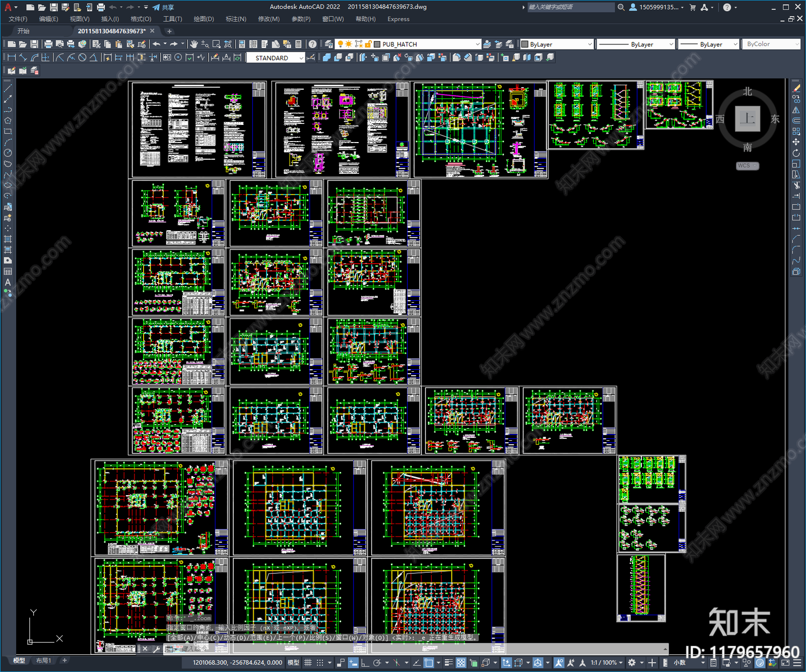Toggle lineweight display in status bar
The height and width of the screenshot is (672, 806).
tap(448, 662)
